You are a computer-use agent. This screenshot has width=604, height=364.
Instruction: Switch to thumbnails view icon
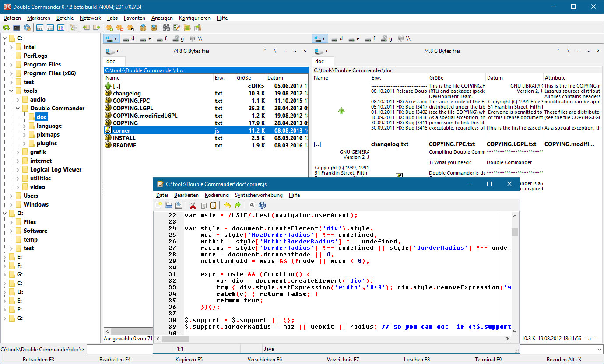(x=61, y=28)
